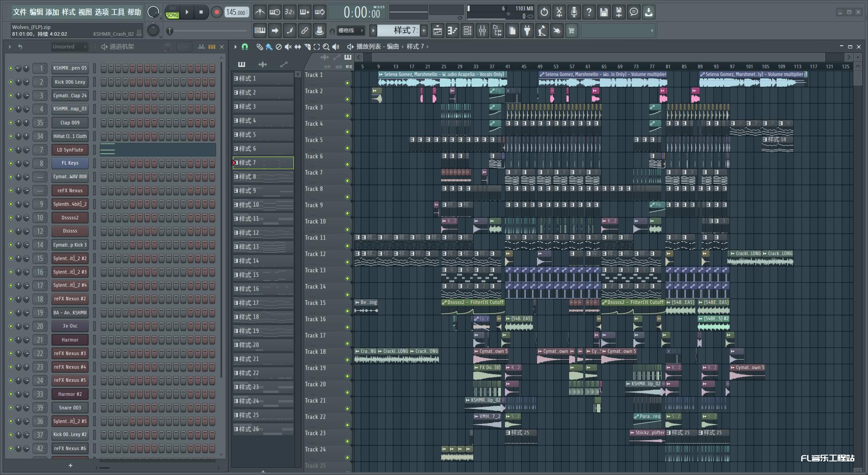Toggle the metronome icon

point(259,12)
